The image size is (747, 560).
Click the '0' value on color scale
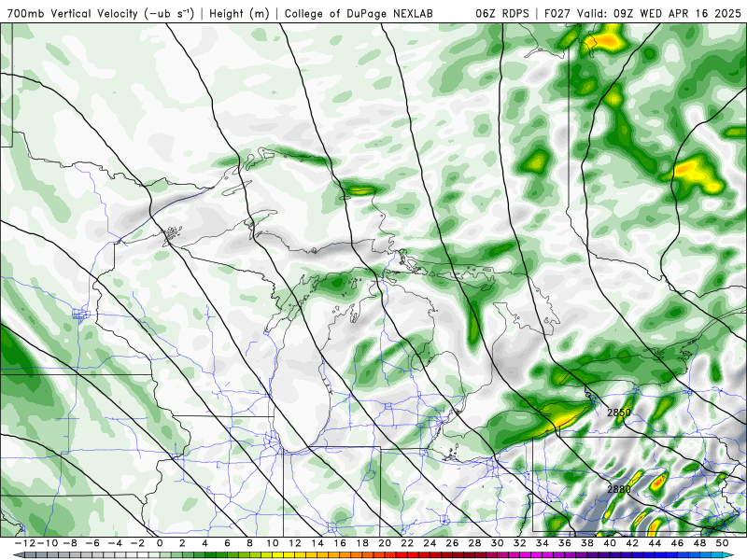pos(160,543)
